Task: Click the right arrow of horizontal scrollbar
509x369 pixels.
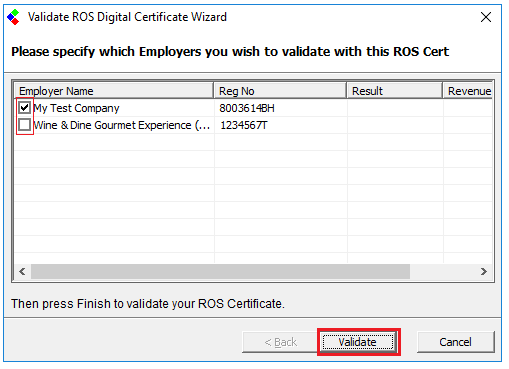Action: 484,271
